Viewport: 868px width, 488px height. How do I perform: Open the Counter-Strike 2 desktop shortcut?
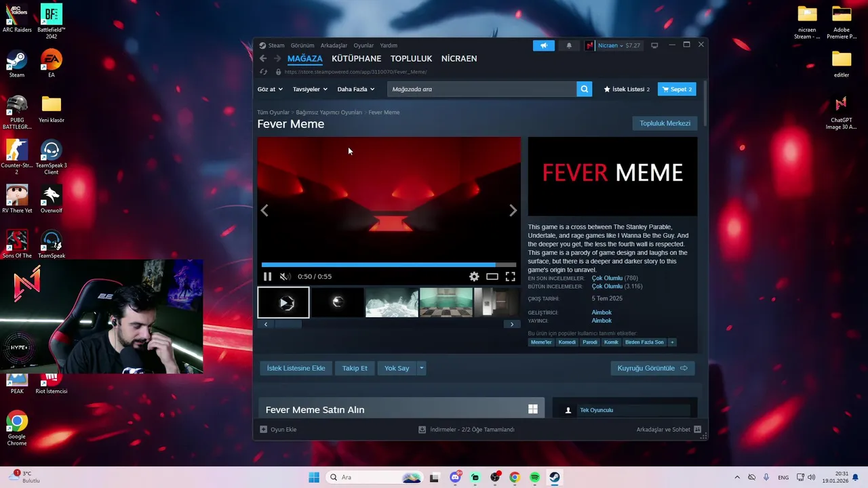point(17,157)
